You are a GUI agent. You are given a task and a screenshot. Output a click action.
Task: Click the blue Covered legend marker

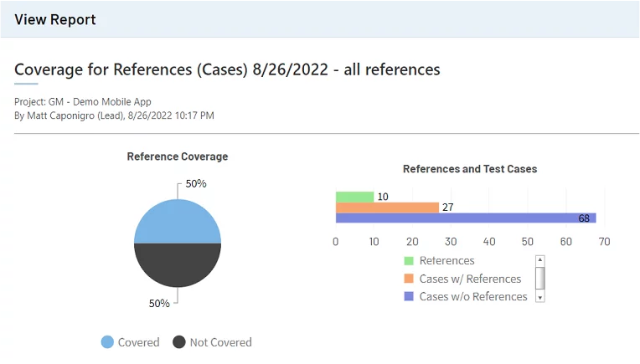(107, 341)
